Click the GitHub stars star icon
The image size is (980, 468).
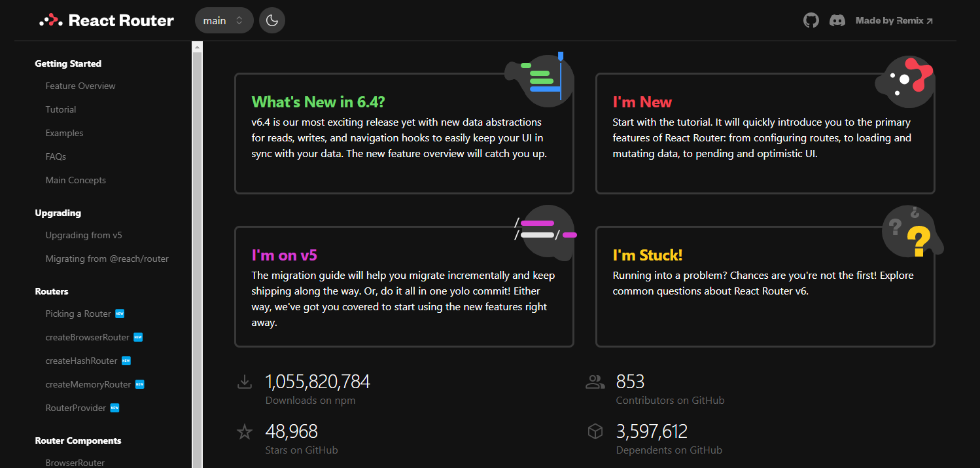point(245,432)
